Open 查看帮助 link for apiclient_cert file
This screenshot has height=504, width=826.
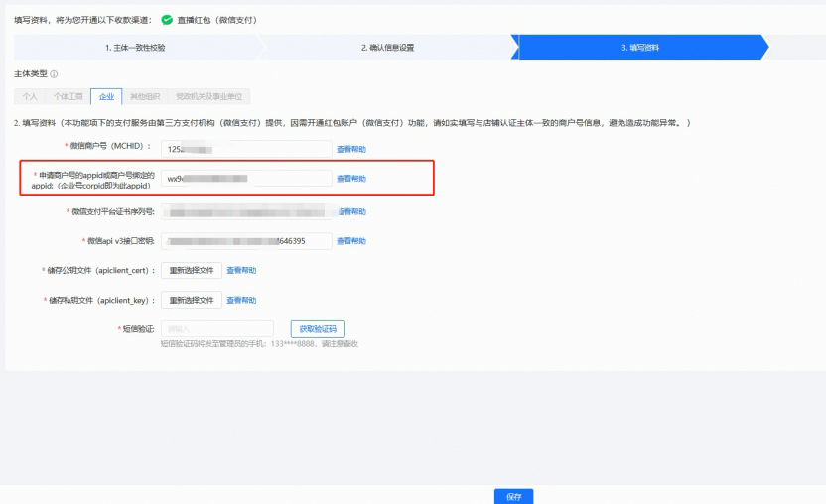coord(241,270)
